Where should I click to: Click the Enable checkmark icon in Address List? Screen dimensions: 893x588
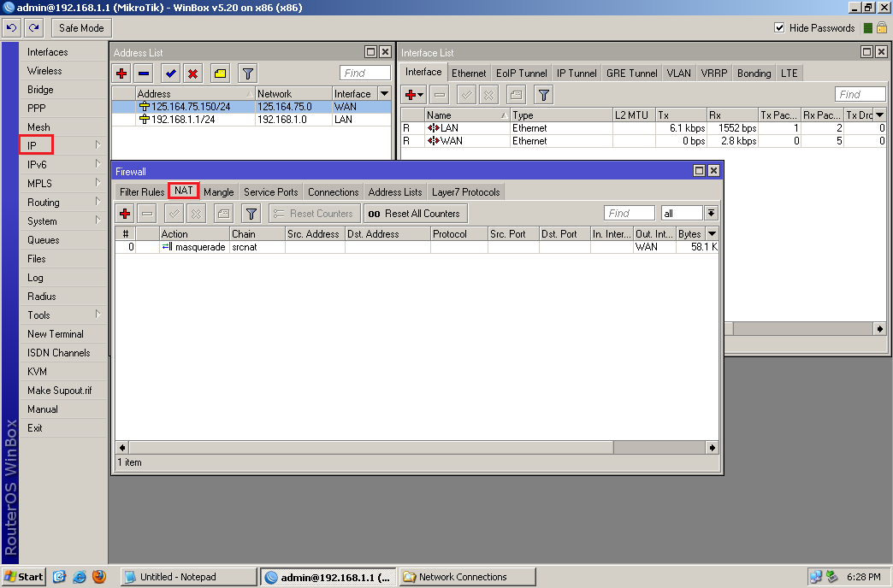tap(170, 73)
